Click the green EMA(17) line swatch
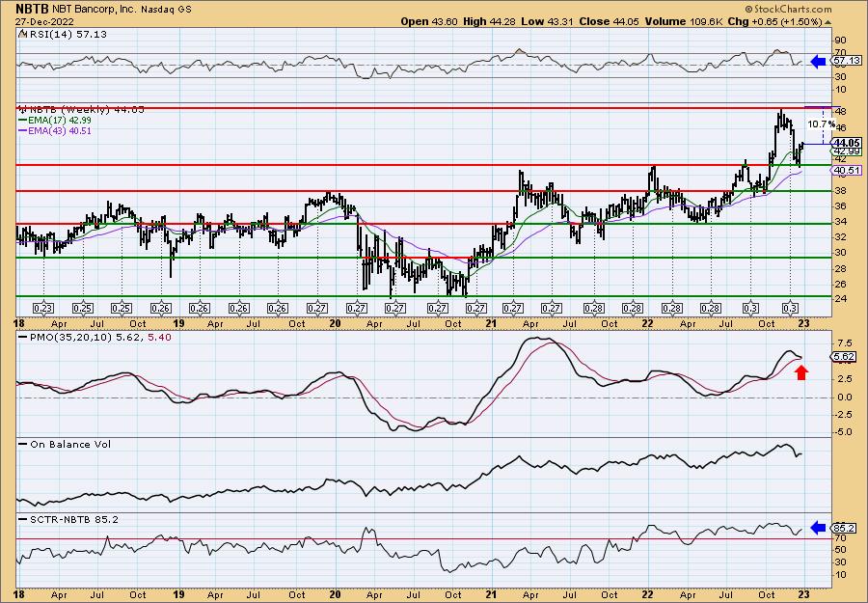The width and height of the screenshot is (868, 603). [x=23, y=121]
